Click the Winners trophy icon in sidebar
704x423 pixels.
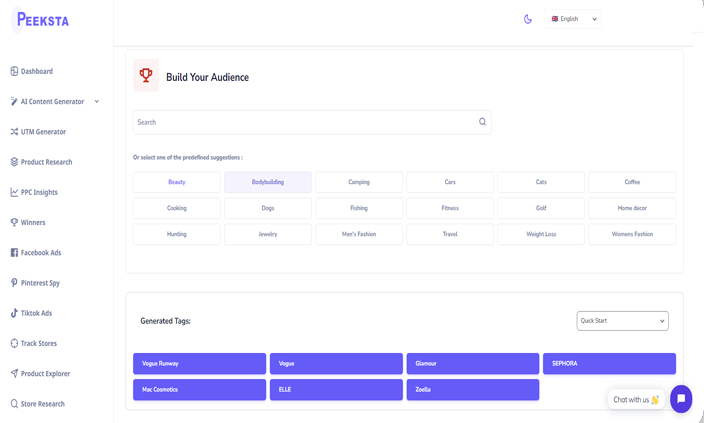click(x=14, y=222)
